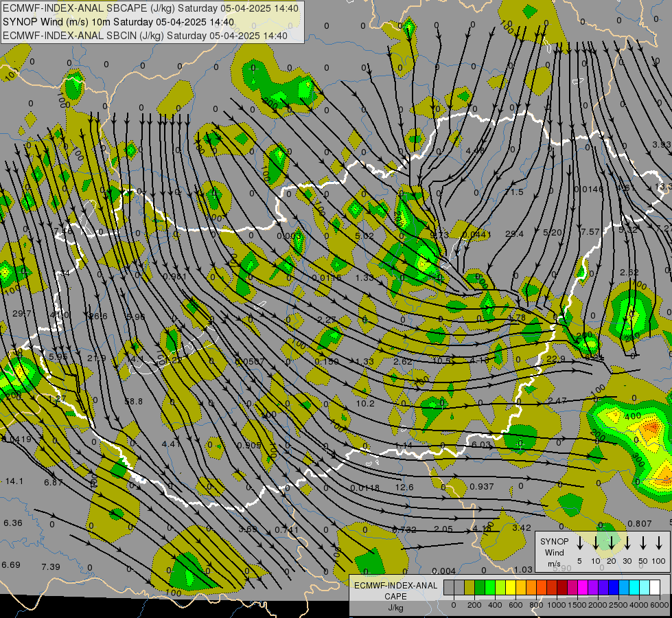Click the map value 6.87
672x618 pixels.
(x=54, y=483)
